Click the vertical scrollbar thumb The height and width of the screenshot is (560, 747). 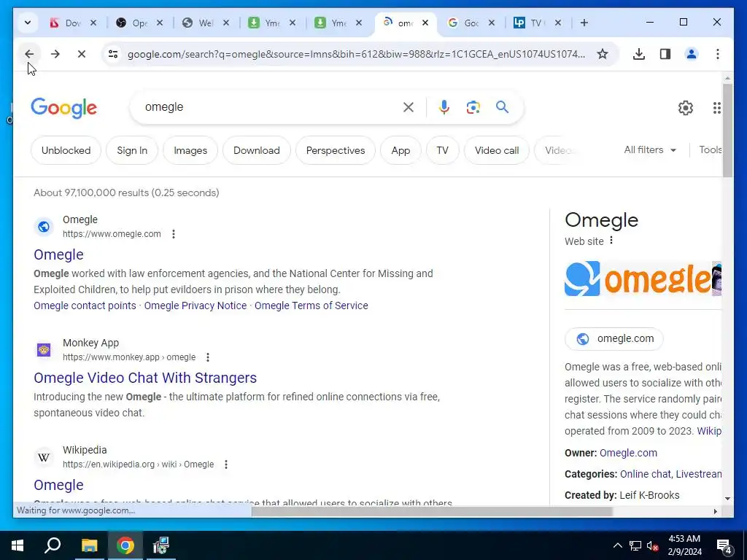point(727,130)
